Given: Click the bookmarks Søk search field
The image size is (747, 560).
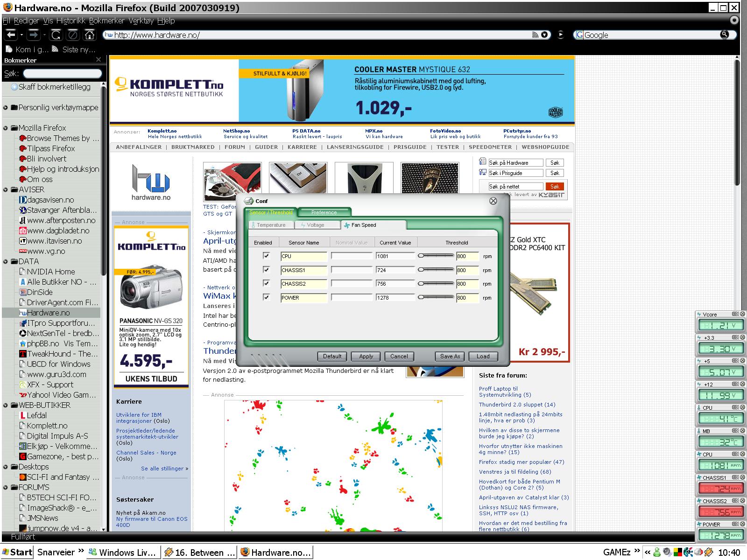Looking at the screenshot, I should coord(63,73).
